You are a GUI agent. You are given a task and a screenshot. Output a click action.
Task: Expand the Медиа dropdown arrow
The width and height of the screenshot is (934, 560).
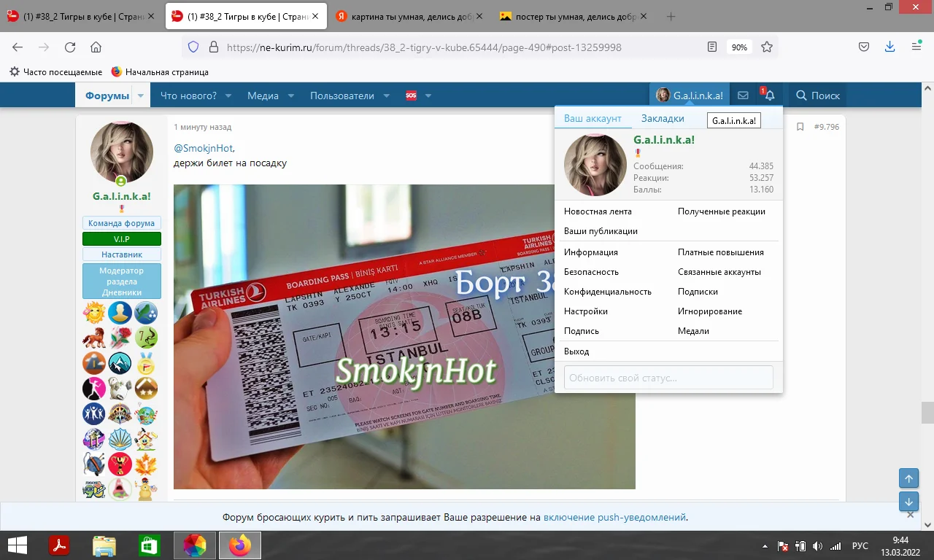pos(290,96)
